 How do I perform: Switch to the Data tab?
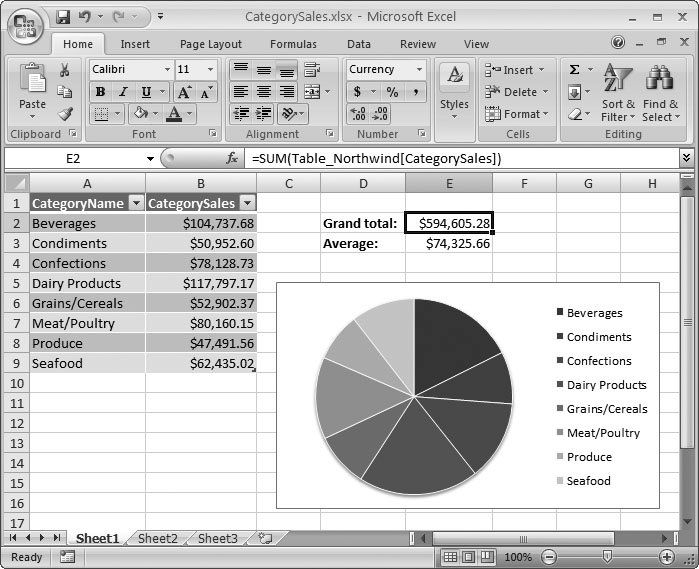coord(359,44)
